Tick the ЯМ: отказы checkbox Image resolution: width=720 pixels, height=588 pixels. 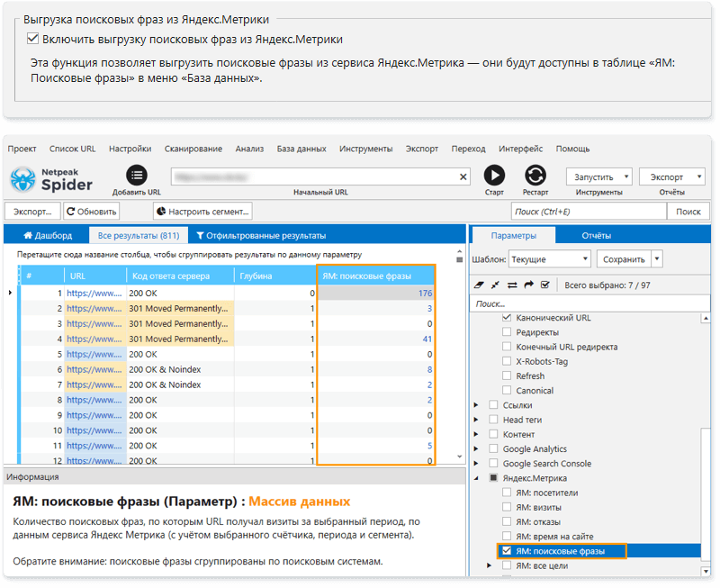[x=507, y=522]
